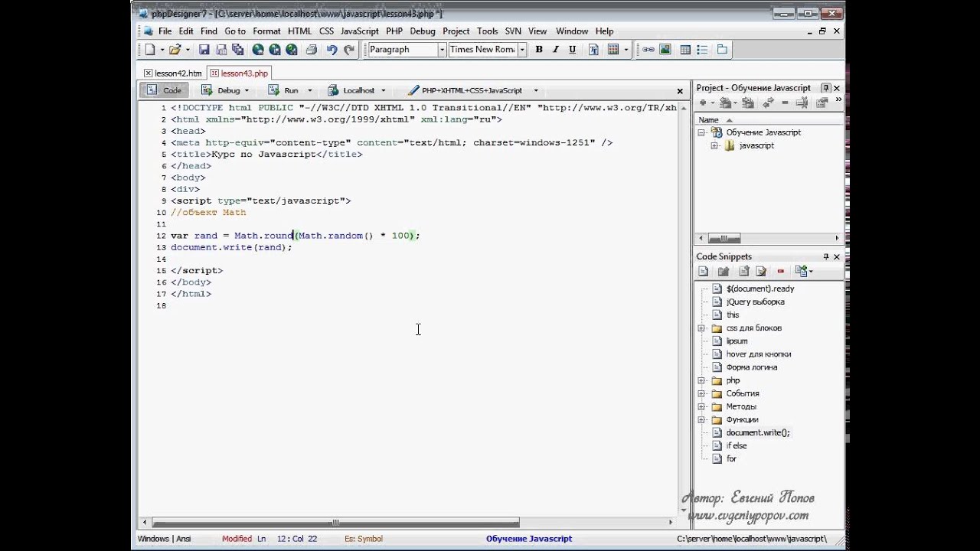The image size is (980, 551).
Task: Open the PHP+XHTML+CSS+JavaScript language dropdown
Action: [x=536, y=90]
